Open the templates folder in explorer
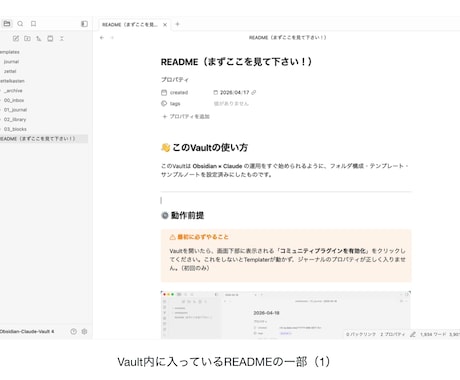 pyautogui.click(x=10, y=52)
